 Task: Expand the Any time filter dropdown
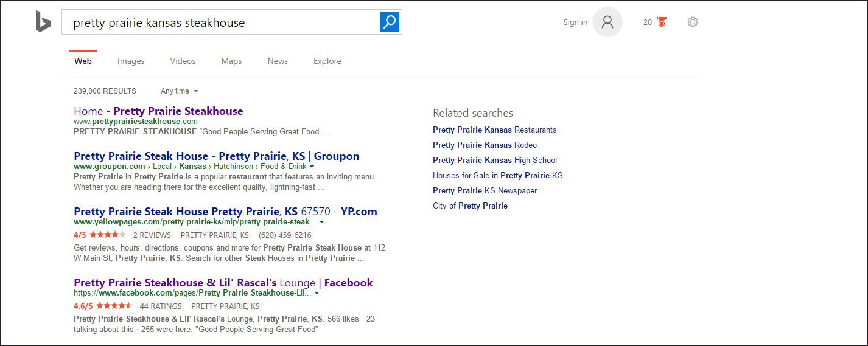(180, 91)
